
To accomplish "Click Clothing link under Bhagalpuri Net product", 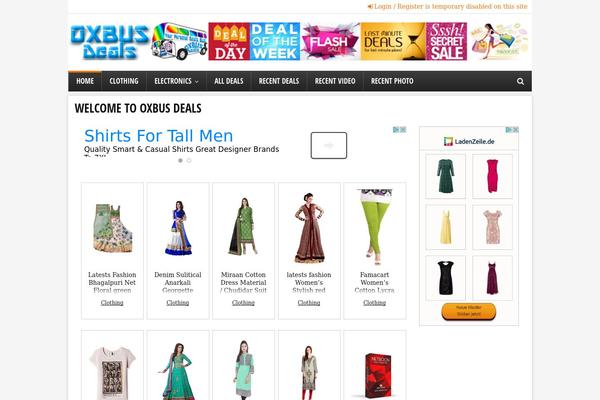I will click(x=112, y=303).
